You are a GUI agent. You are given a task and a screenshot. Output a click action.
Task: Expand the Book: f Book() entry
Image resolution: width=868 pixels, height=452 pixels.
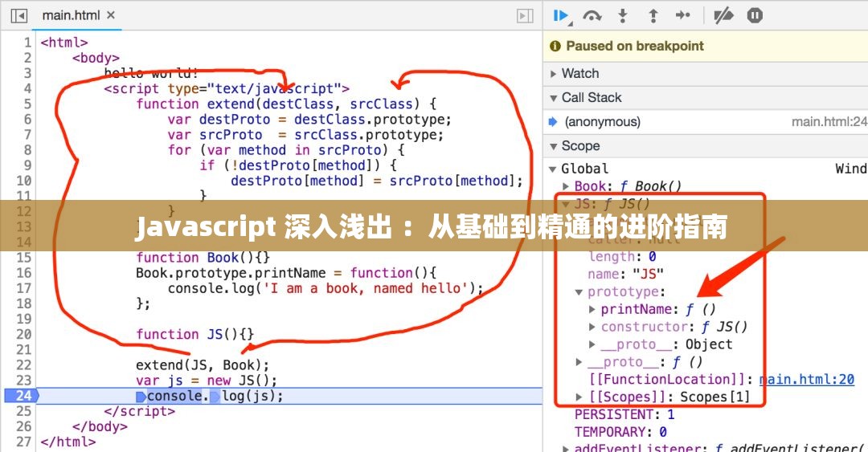coord(566,186)
